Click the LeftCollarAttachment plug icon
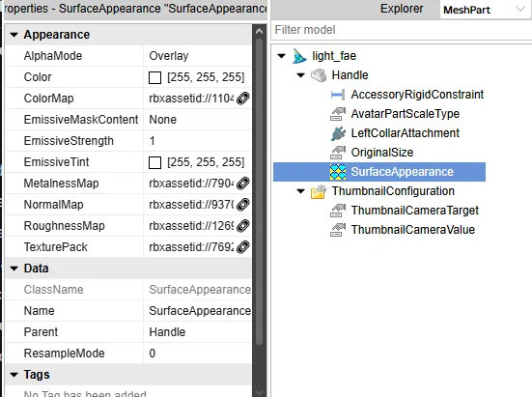The image size is (532, 397). (338, 133)
